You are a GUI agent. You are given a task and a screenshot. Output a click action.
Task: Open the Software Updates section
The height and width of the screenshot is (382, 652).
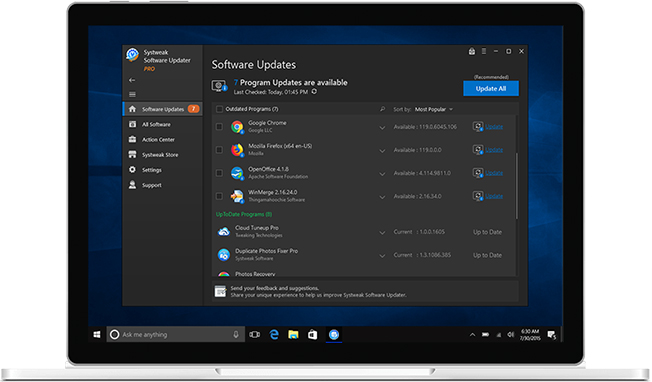tap(163, 109)
